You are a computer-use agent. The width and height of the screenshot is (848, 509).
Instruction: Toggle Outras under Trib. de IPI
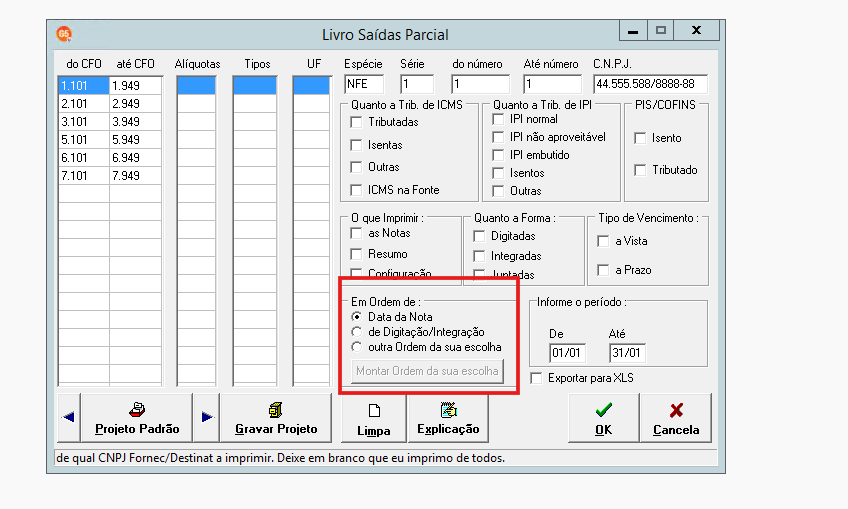click(x=498, y=191)
